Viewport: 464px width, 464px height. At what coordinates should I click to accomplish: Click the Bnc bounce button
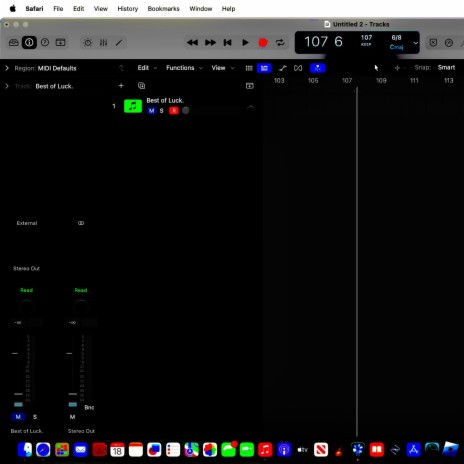[x=89, y=407]
